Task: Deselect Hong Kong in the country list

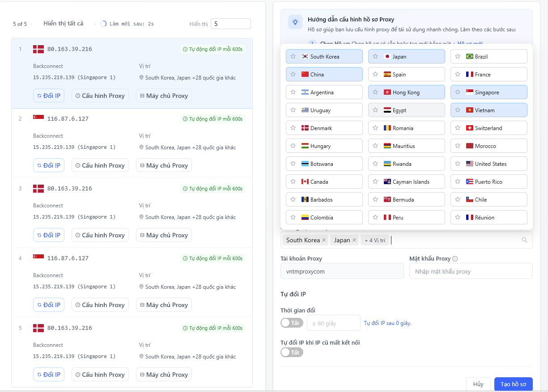Action: click(x=406, y=93)
